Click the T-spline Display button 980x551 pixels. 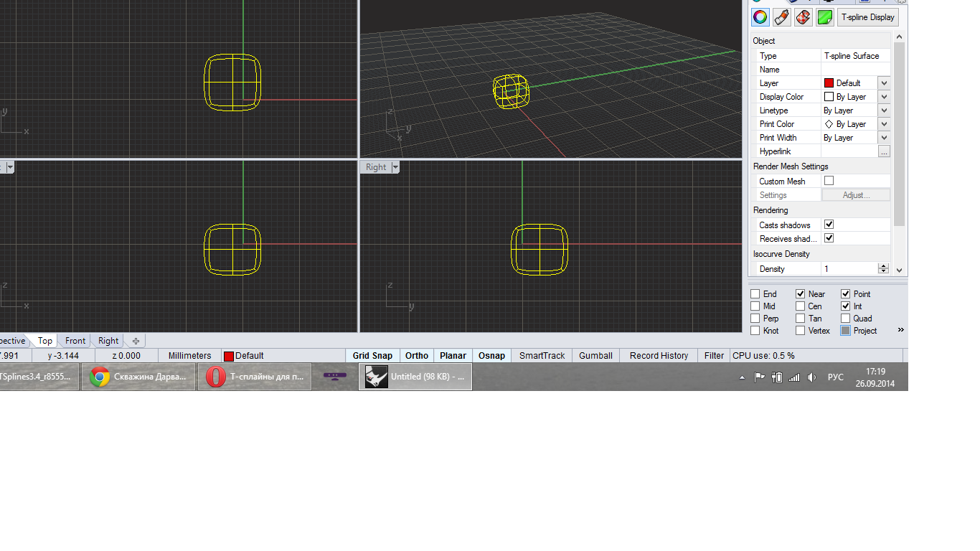coord(868,17)
